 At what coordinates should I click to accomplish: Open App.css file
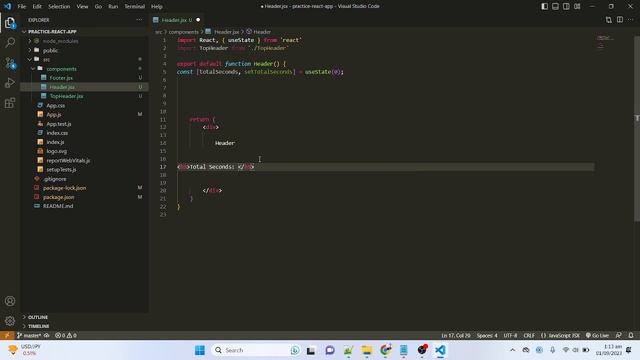56,106
